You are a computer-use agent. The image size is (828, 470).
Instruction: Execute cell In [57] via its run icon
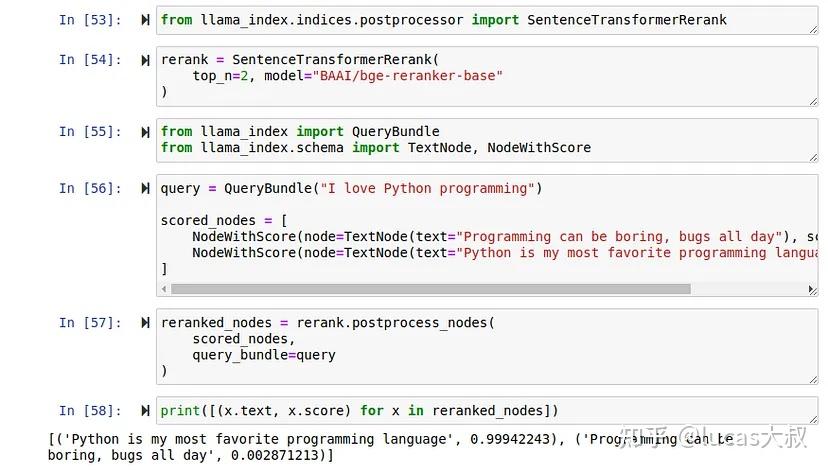(x=146, y=323)
